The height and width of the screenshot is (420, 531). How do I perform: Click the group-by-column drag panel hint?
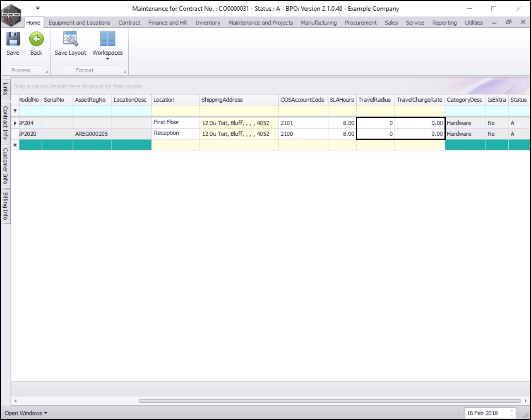click(77, 86)
